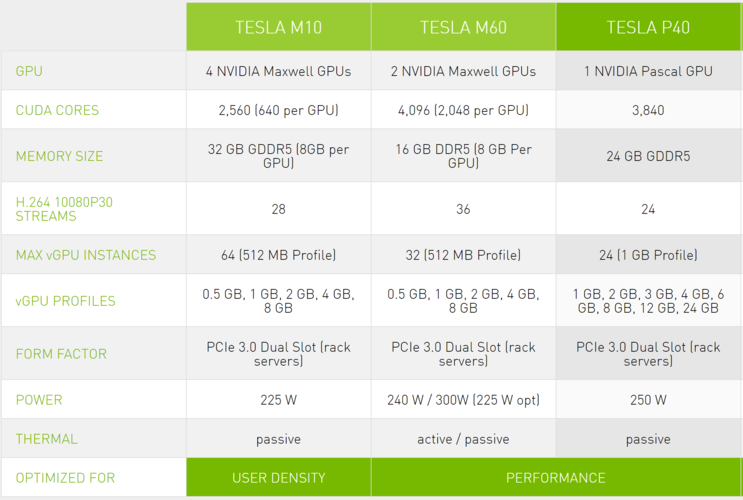Click the '24' streams value for P40
This screenshot has height=500, width=743.
(648, 209)
